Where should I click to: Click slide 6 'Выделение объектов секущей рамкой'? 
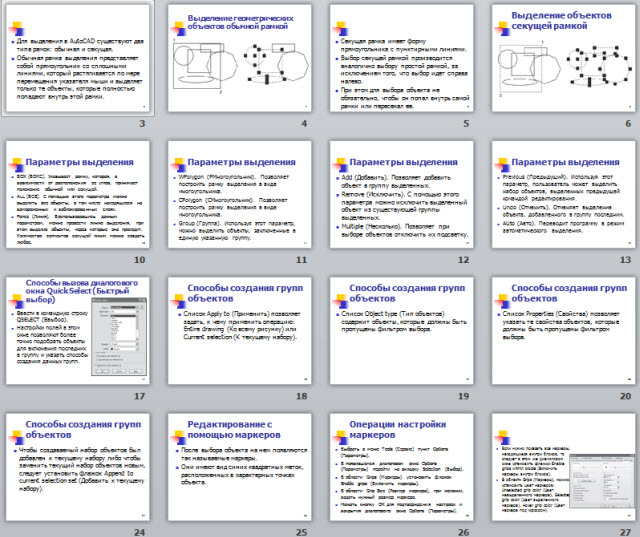coord(560,58)
